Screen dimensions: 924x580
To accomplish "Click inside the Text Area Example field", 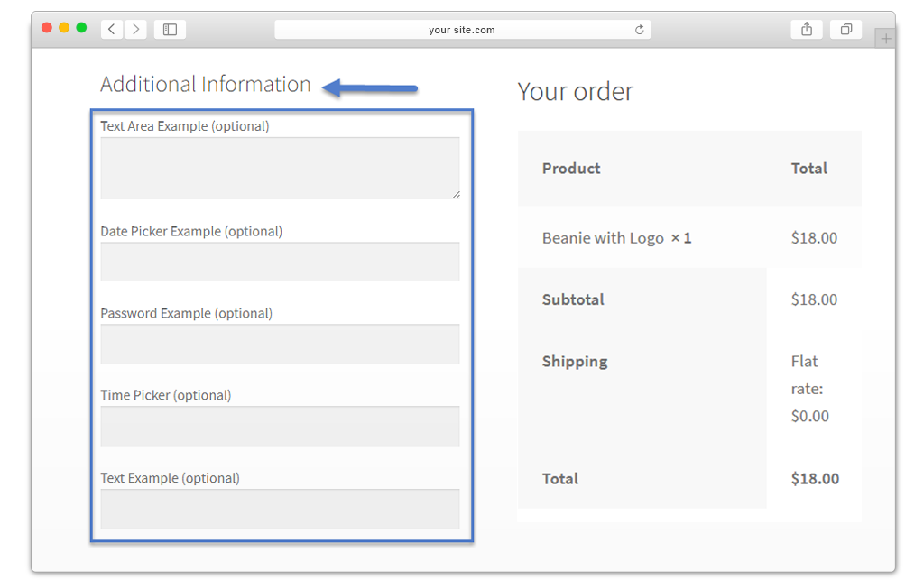I will (x=280, y=168).
